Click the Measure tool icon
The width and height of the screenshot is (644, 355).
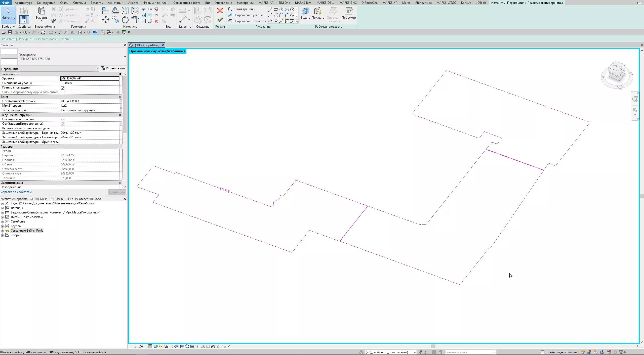click(183, 19)
